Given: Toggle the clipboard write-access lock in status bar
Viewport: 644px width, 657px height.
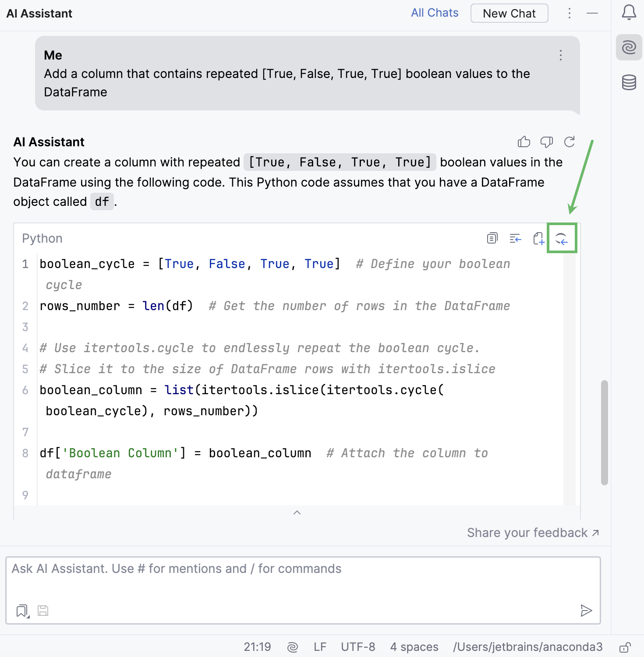Looking at the screenshot, I should coord(625,646).
